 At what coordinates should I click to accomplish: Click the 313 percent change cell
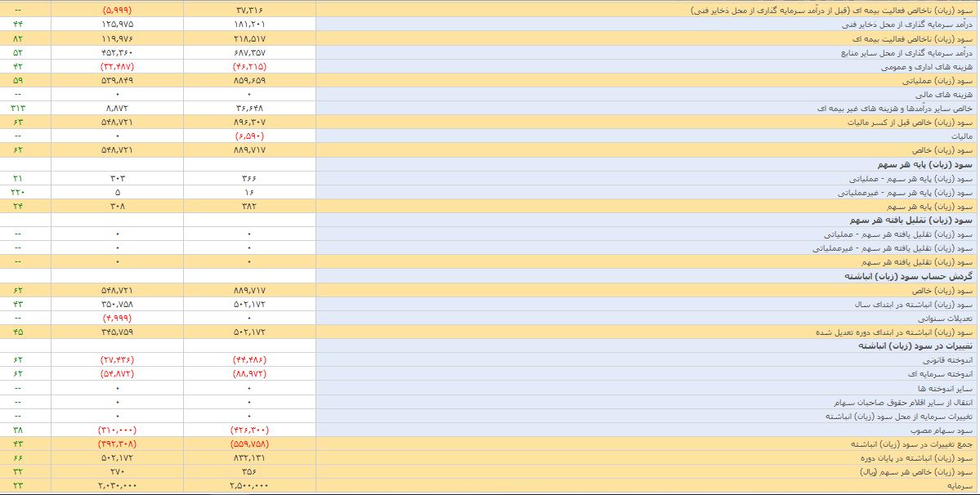point(18,109)
